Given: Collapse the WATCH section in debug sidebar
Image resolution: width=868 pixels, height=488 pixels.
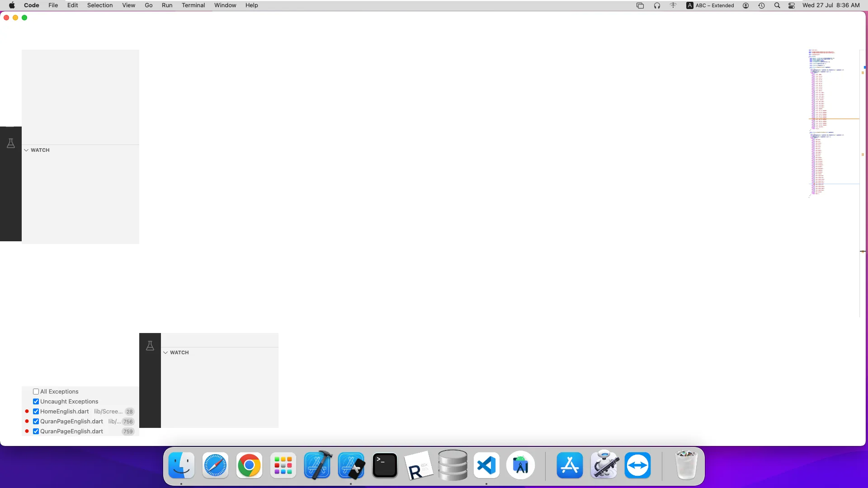Looking at the screenshot, I should [26, 150].
